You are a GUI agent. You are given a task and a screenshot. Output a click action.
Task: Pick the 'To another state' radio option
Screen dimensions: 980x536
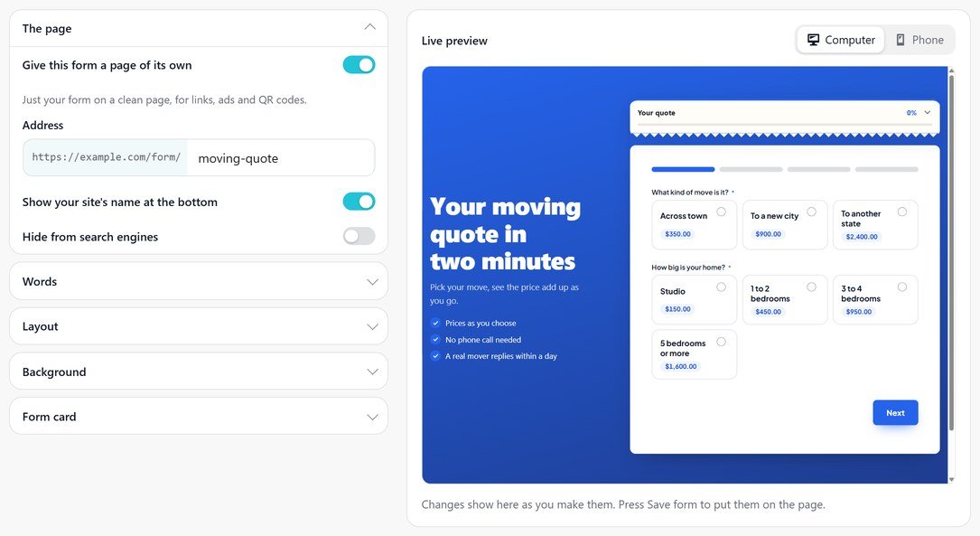tap(902, 212)
